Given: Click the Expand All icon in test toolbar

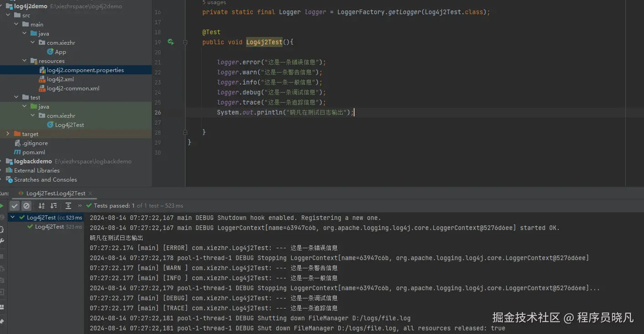Looking at the screenshot, I should tap(68, 206).
